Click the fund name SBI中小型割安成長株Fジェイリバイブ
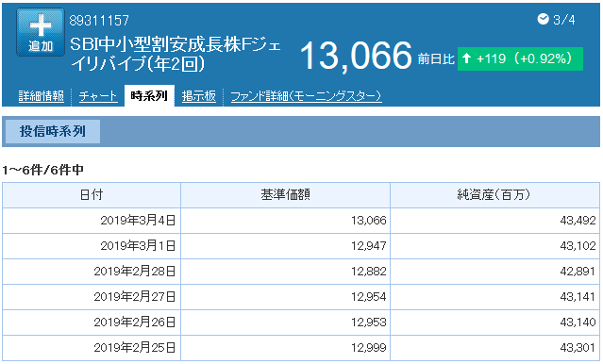The image size is (603, 364). 176,54
